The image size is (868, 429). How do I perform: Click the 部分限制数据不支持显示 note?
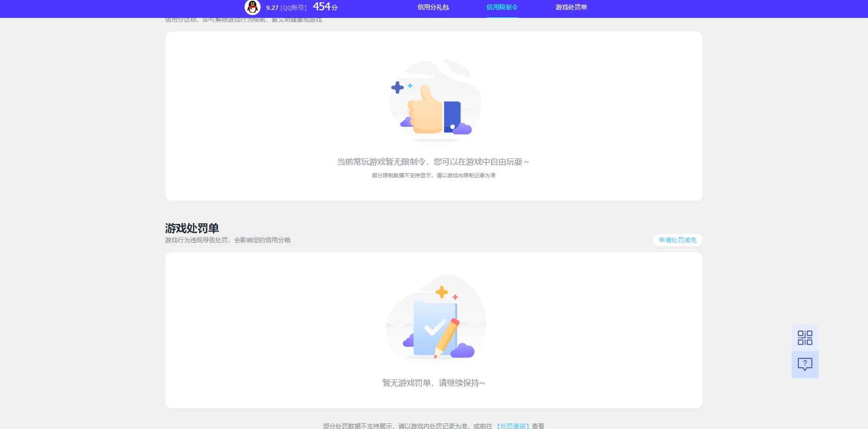(x=434, y=175)
